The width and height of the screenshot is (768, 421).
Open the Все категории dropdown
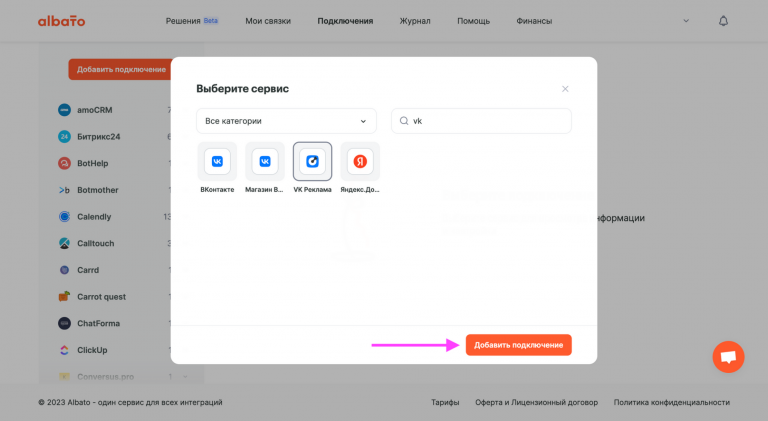pos(286,121)
